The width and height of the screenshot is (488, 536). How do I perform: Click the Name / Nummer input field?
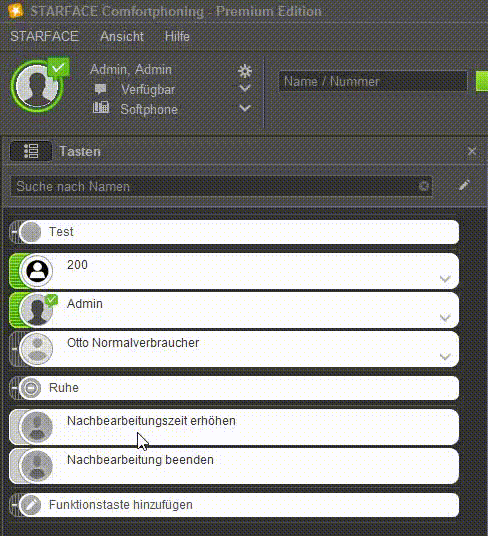pyautogui.click(x=373, y=81)
